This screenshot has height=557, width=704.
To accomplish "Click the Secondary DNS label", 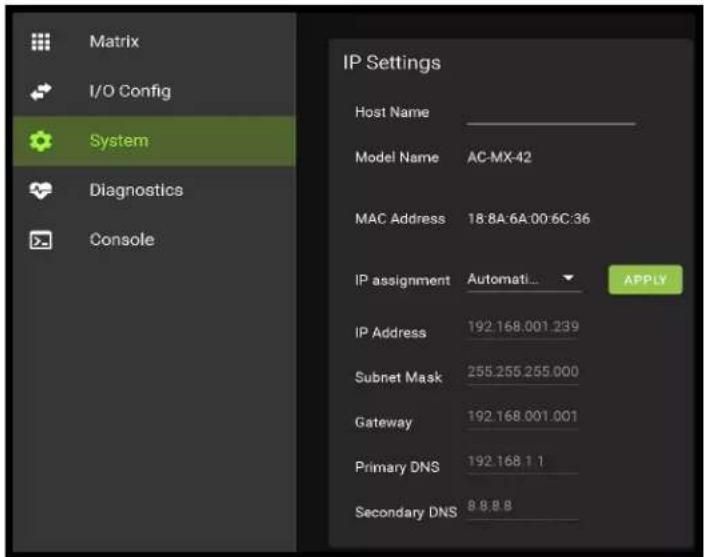I will pyautogui.click(x=406, y=513).
